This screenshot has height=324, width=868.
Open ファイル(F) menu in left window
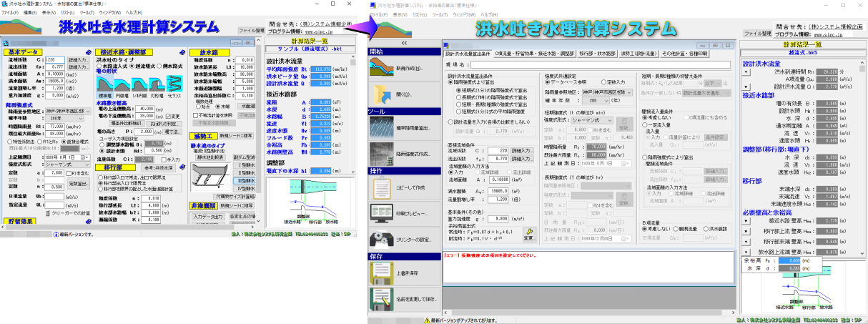[x=9, y=14]
